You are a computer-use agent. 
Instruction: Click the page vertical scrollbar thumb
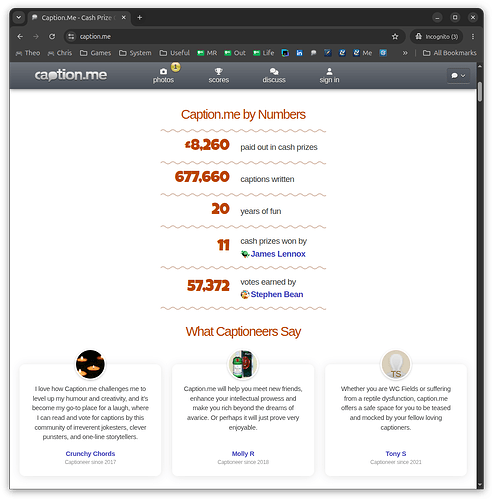click(x=480, y=91)
